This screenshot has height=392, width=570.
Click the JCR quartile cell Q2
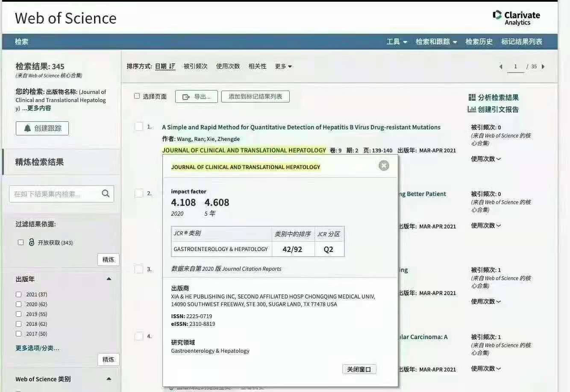(x=329, y=249)
